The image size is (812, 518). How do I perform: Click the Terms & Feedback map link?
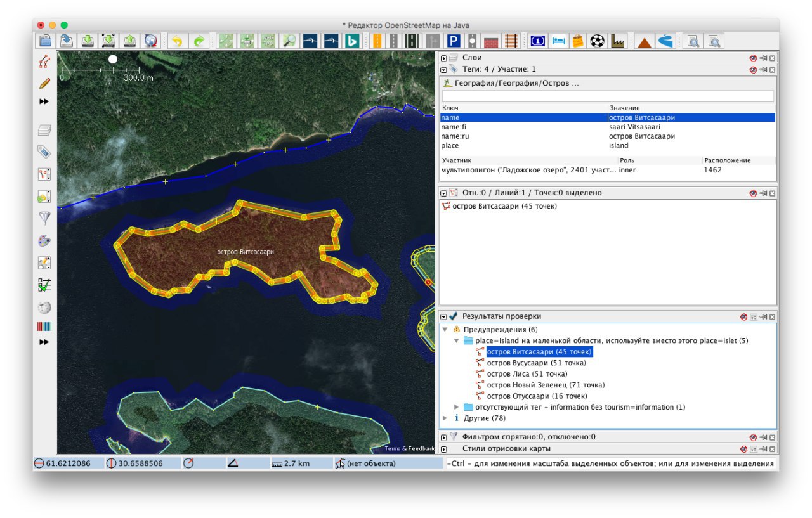410,449
